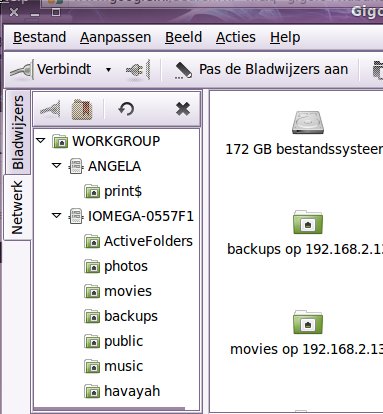Switch to the Bladwijzers side tab
Image resolution: width=383 pixels, height=414 pixels.
tap(18, 132)
